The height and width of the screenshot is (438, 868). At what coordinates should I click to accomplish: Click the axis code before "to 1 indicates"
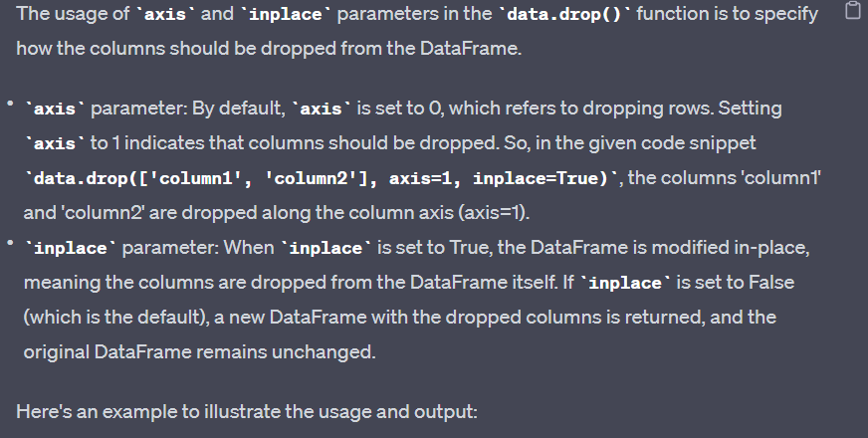pos(55,143)
